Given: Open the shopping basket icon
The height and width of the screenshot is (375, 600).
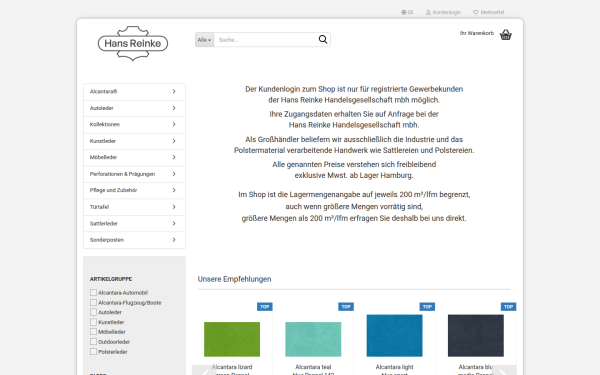Looking at the screenshot, I should pyautogui.click(x=506, y=34).
